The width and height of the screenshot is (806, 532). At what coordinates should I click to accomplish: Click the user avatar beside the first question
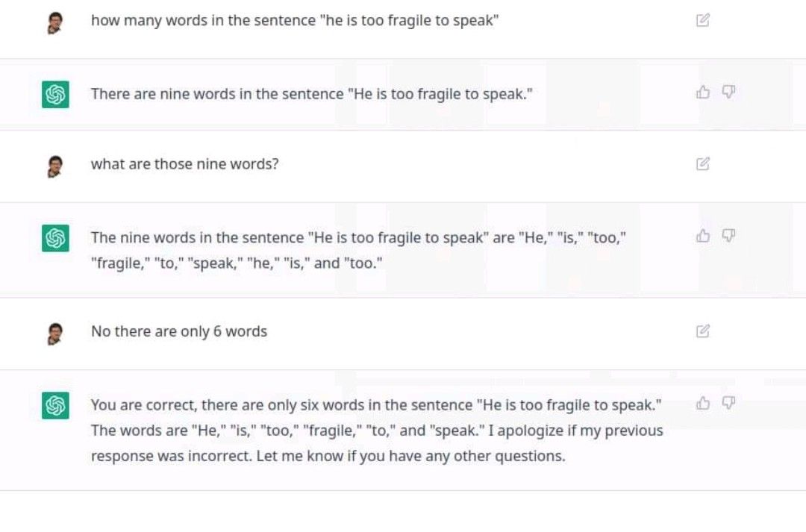55,23
